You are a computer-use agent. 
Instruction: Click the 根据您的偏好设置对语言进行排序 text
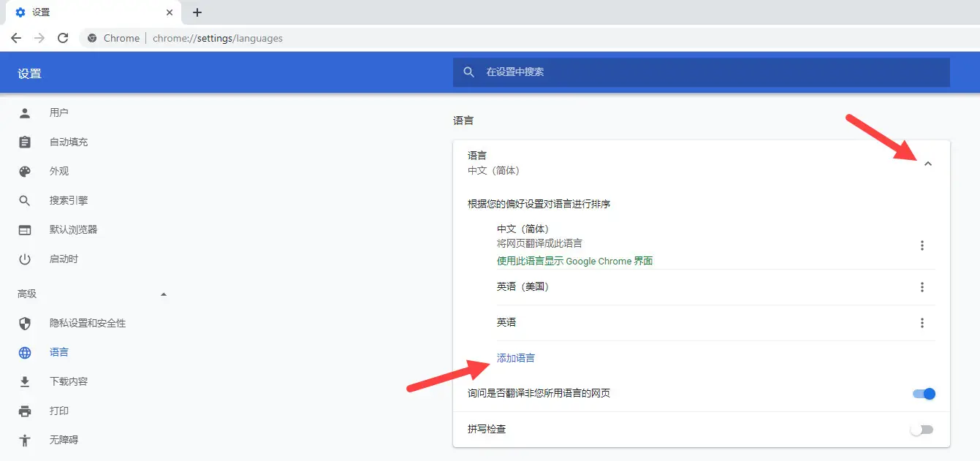pos(539,204)
